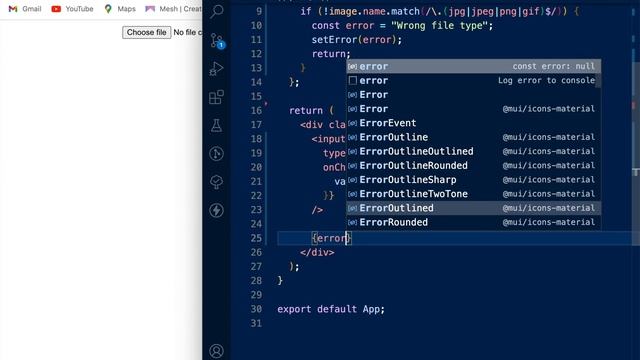Open the tree icon view in activity bar

[x=216, y=182]
